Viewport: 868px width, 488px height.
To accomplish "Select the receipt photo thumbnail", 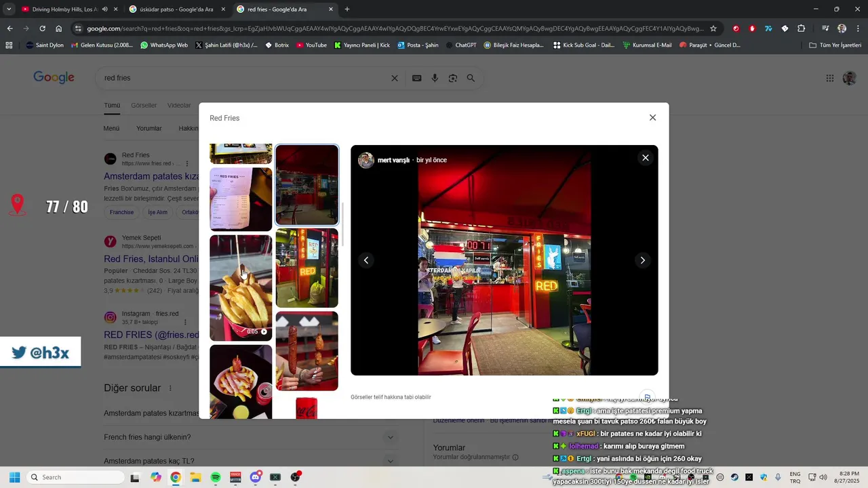I will [241, 199].
